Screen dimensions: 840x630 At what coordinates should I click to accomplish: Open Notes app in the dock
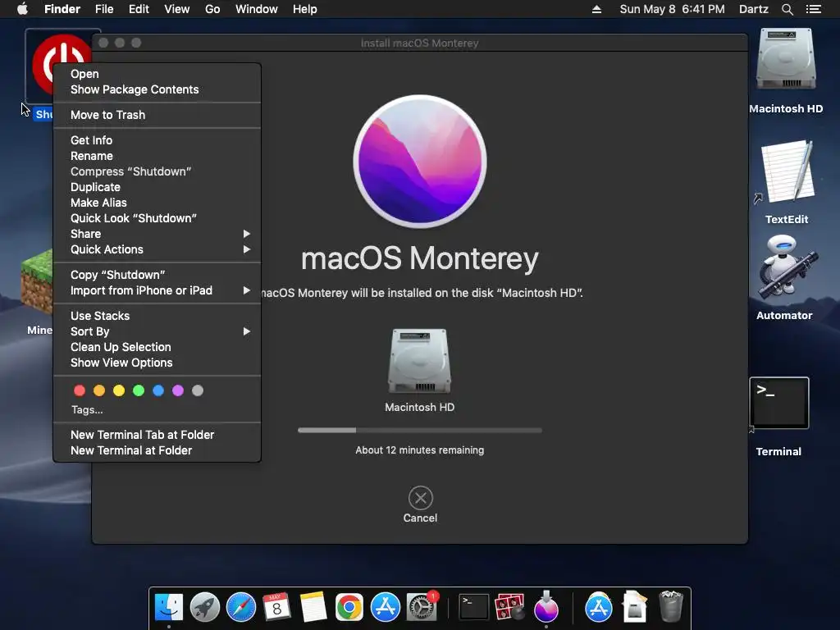pos(313,608)
